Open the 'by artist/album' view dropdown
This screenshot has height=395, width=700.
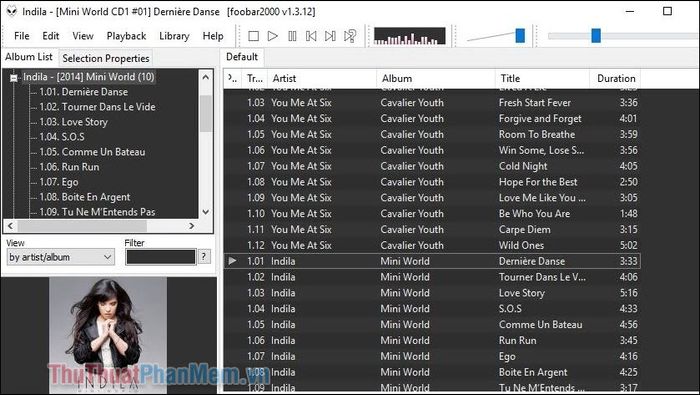click(61, 257)
